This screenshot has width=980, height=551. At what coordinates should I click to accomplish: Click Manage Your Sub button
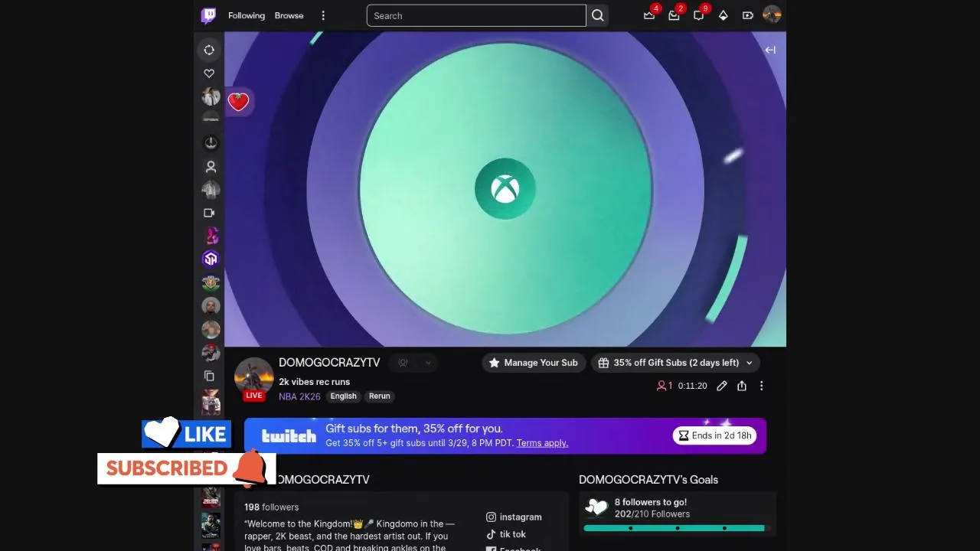pos(534,363)
